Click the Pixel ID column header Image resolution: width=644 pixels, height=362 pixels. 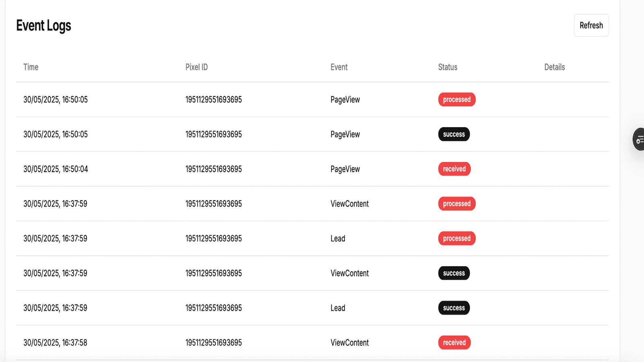click(196, 67)
